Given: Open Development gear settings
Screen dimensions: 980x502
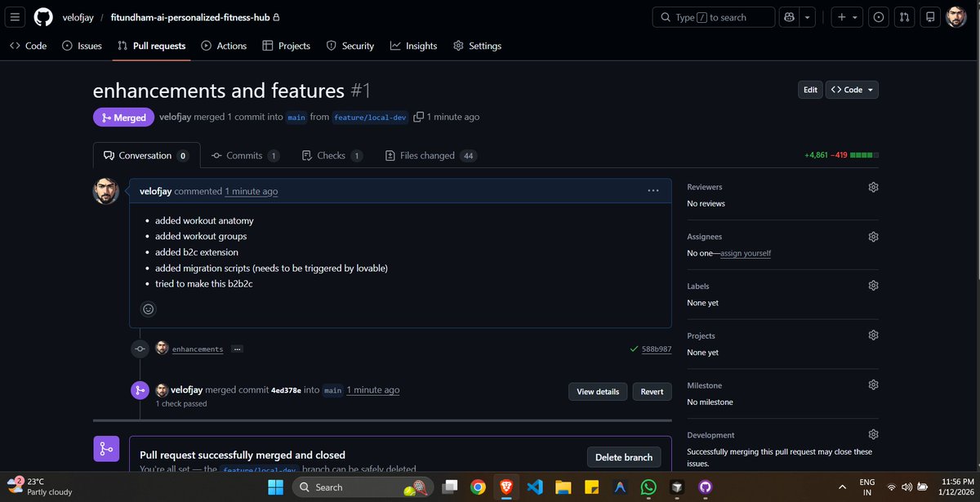Looking at the screenshot, I should [x=873, y=434].
